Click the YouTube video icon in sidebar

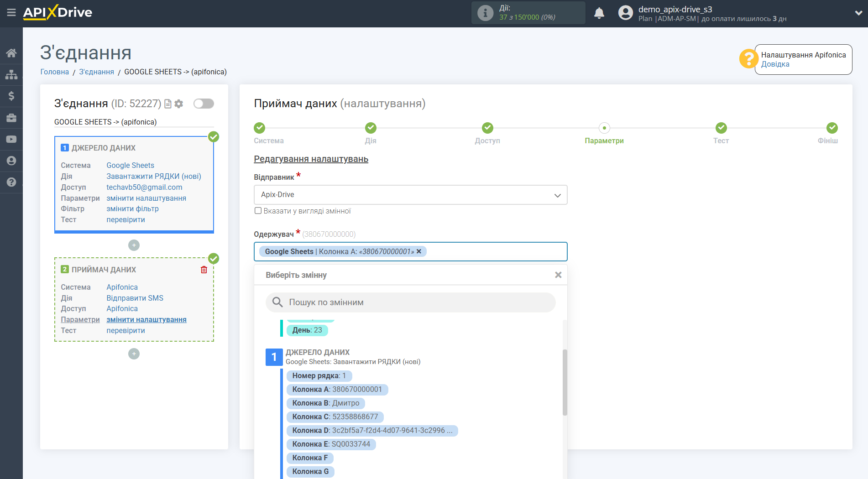tap(11, 139)
